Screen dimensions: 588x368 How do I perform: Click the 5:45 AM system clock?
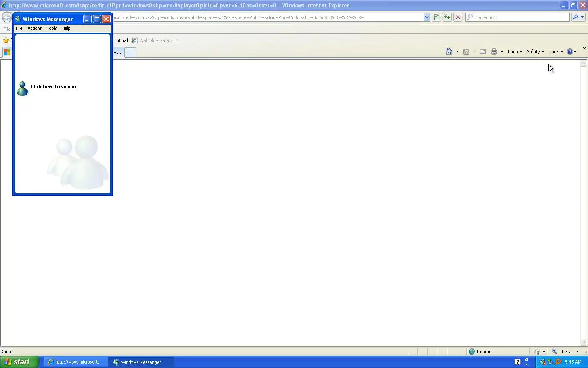(x=573, y=362)
